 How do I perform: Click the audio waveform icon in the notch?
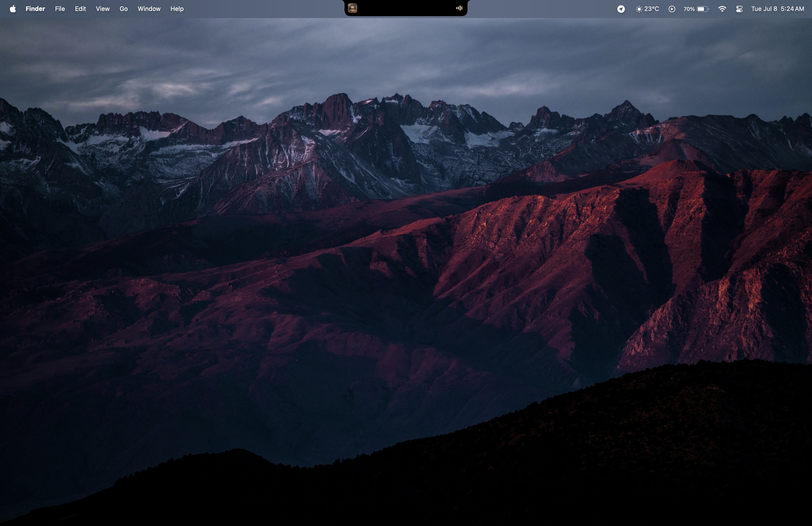point(459,8)
